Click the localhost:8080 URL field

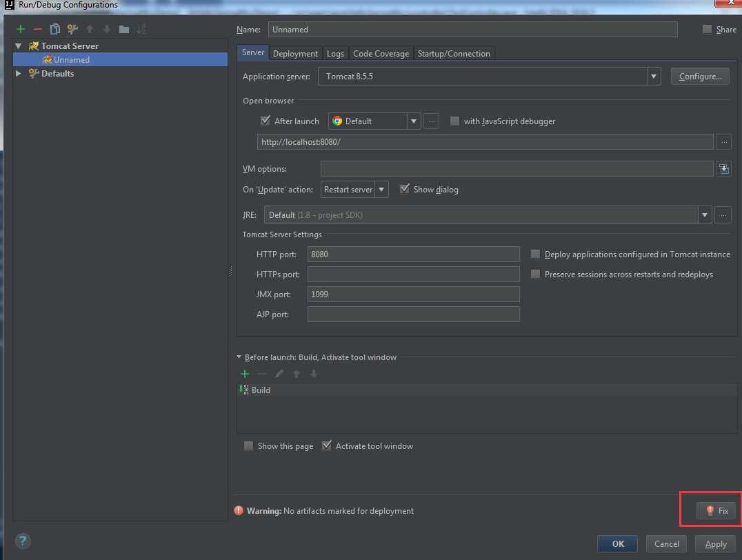click(485, 142)
